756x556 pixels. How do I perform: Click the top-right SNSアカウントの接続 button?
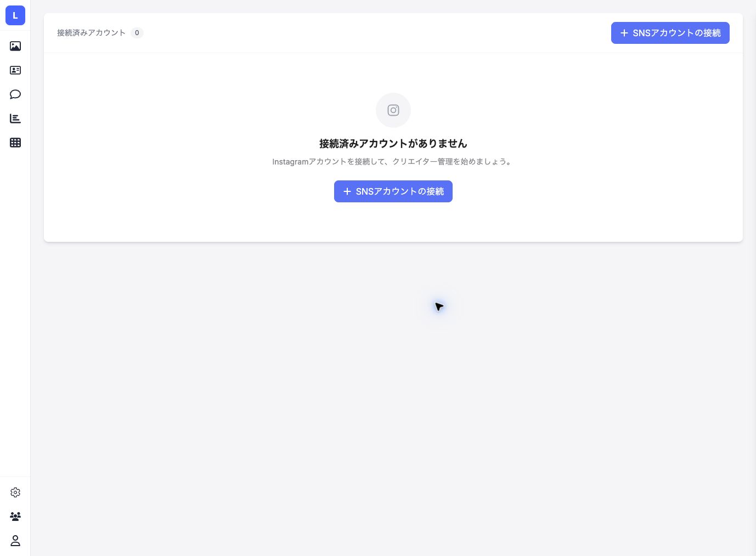point(670,33)
